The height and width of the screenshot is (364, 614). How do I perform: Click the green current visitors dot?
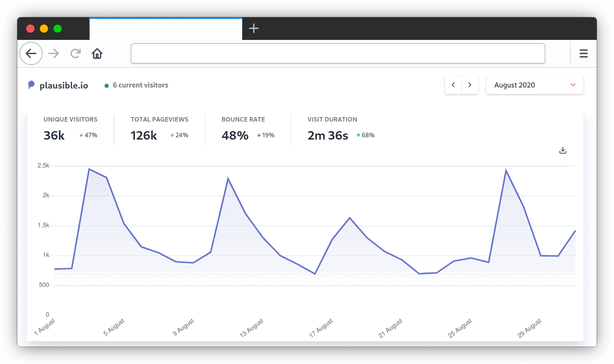107,86
